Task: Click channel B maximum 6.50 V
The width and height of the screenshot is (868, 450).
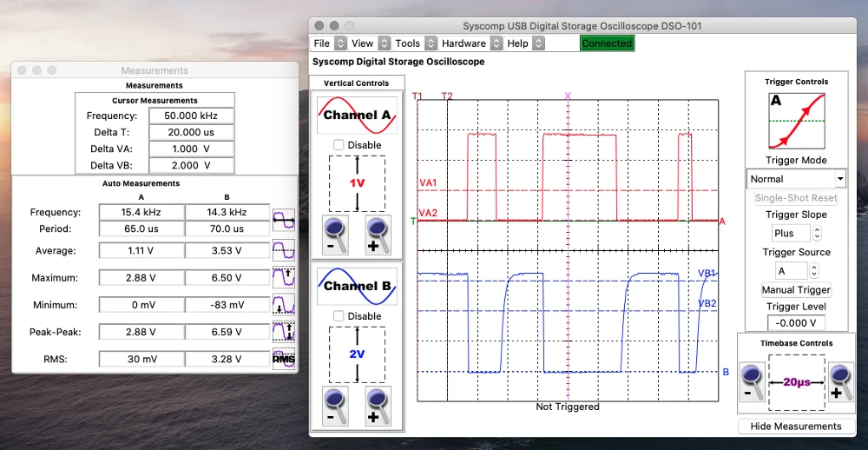Action: point(227,278)
